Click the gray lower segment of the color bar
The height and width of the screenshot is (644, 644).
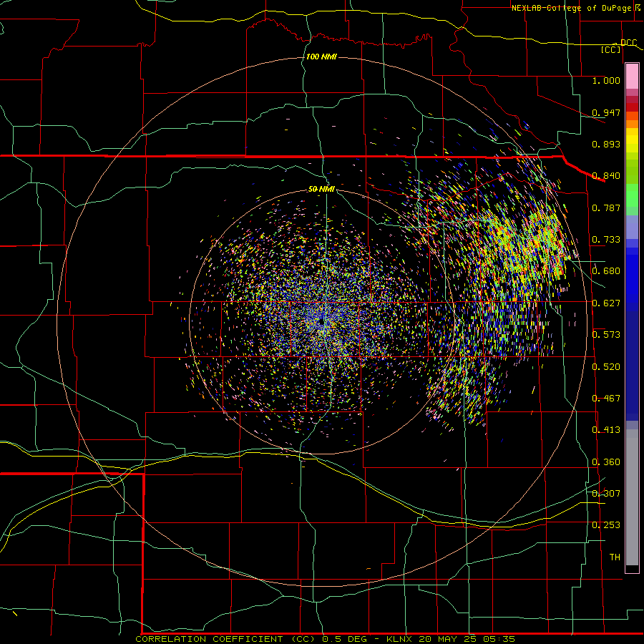(632, 497)
